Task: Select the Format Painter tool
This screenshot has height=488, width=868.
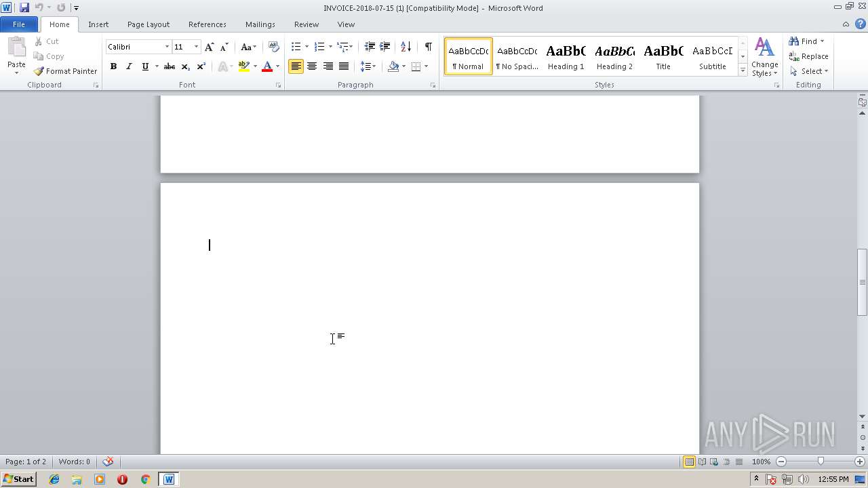Action: (66, 71)
